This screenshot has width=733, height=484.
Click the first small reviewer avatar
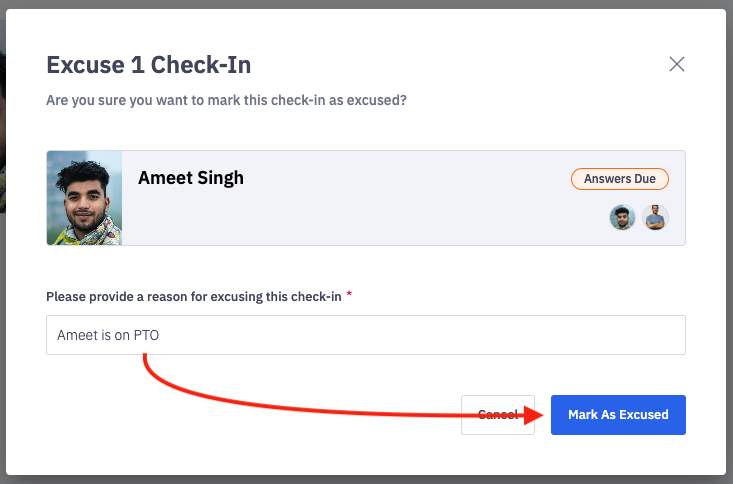[x=622, y=218]
